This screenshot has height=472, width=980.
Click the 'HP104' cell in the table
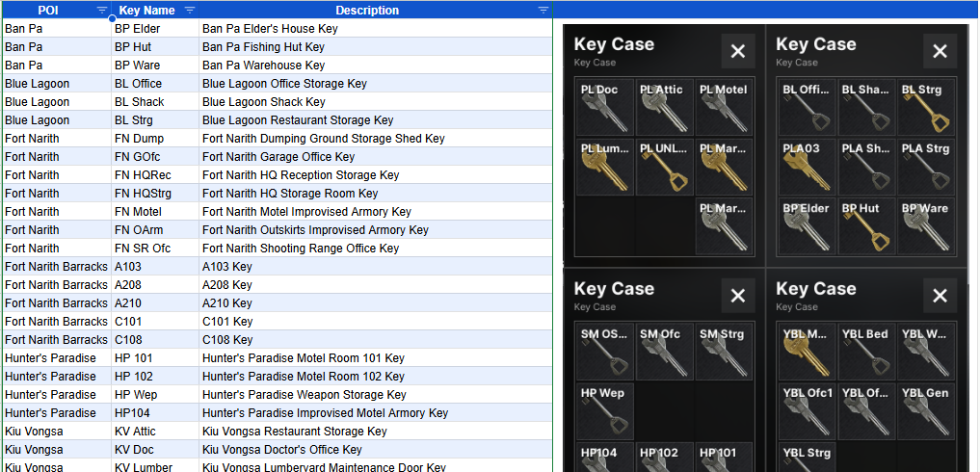coord(156,412)
